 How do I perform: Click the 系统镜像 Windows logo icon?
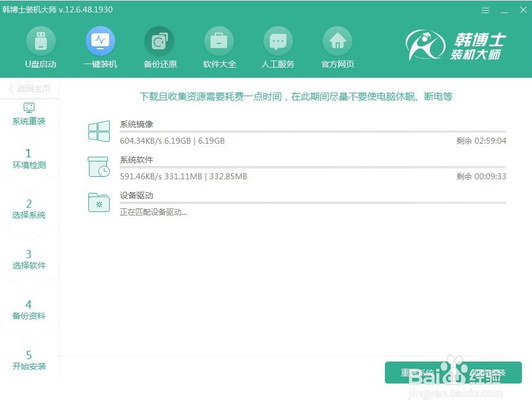pyautogui.click(x=98, y=131)
